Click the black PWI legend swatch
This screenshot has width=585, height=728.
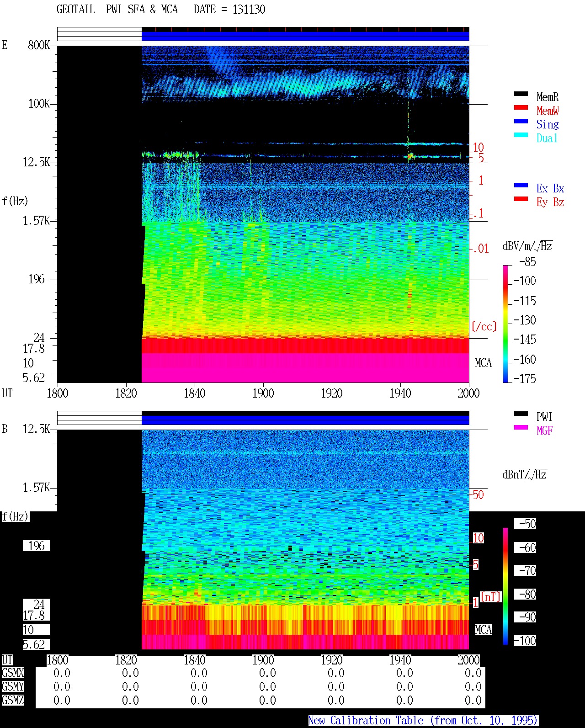pos(521,414)
